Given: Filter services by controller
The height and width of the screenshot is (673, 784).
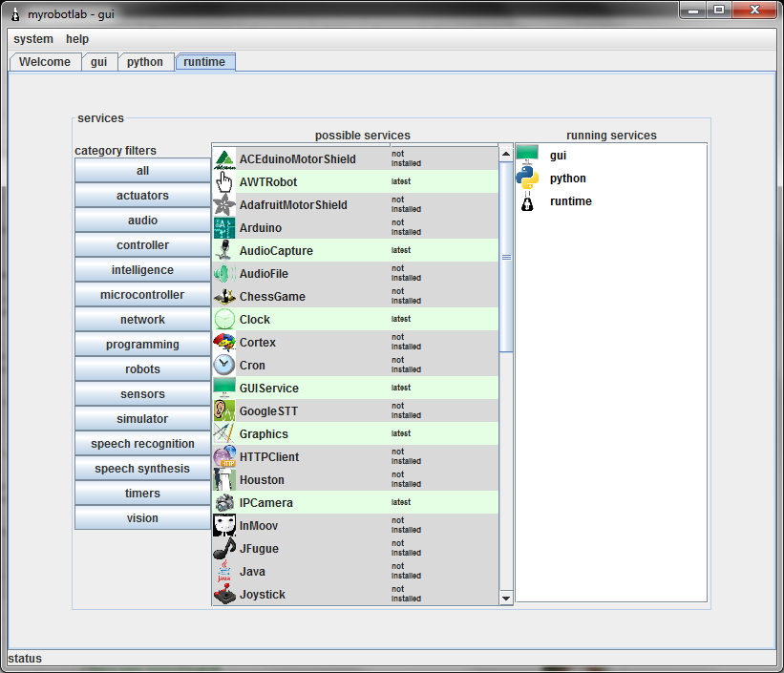Looking at the screenshot, I should [x=142, y=245].
